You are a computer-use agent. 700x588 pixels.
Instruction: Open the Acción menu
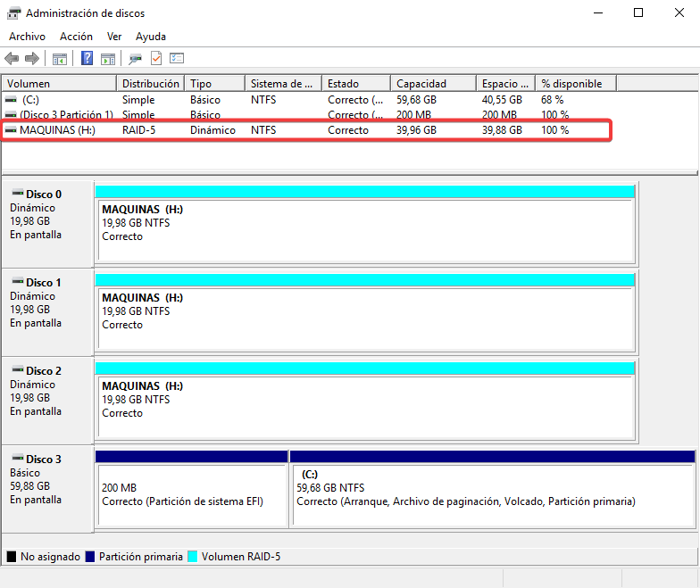(x=76, y=37)
